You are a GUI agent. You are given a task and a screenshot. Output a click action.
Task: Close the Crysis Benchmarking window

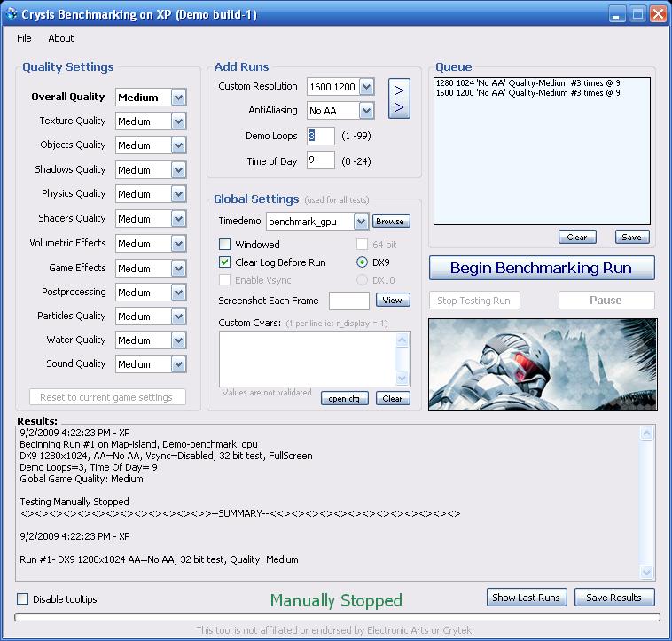pyautogui.click(x=658, y=14)
